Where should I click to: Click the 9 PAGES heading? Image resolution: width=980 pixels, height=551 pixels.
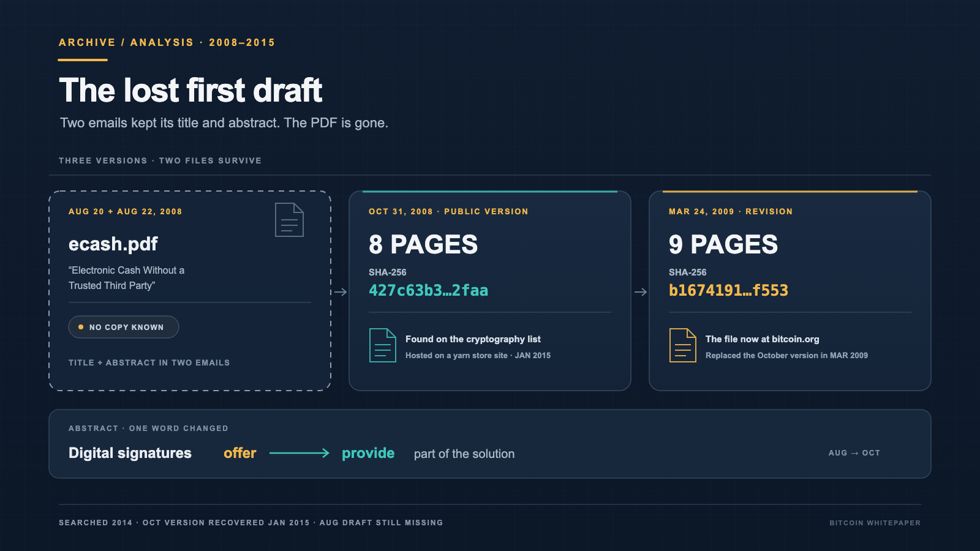coord(723,245)
